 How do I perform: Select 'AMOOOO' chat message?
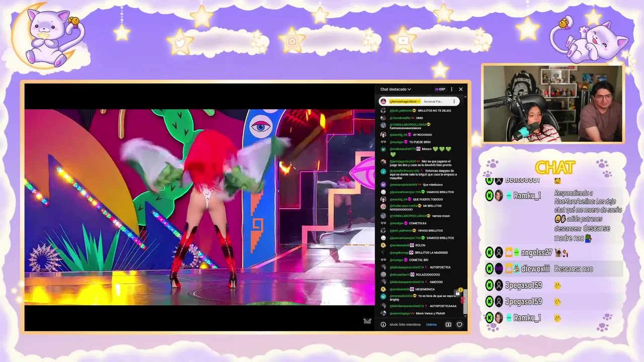click(436, 282)
